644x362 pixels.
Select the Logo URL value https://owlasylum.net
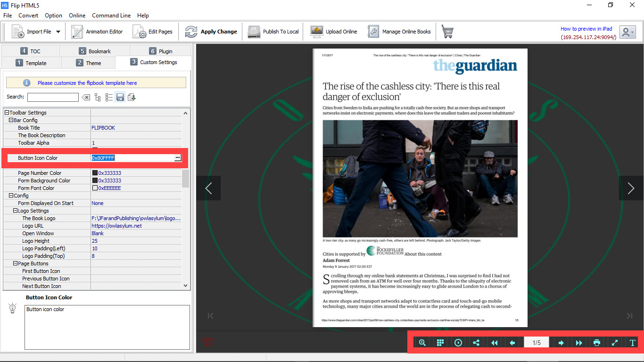(x=116, y=226)
